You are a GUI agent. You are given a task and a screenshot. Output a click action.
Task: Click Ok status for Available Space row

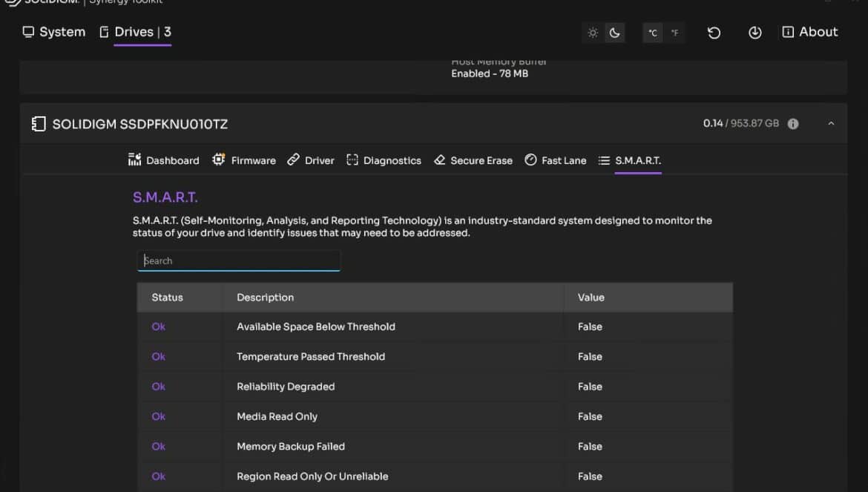158,327
